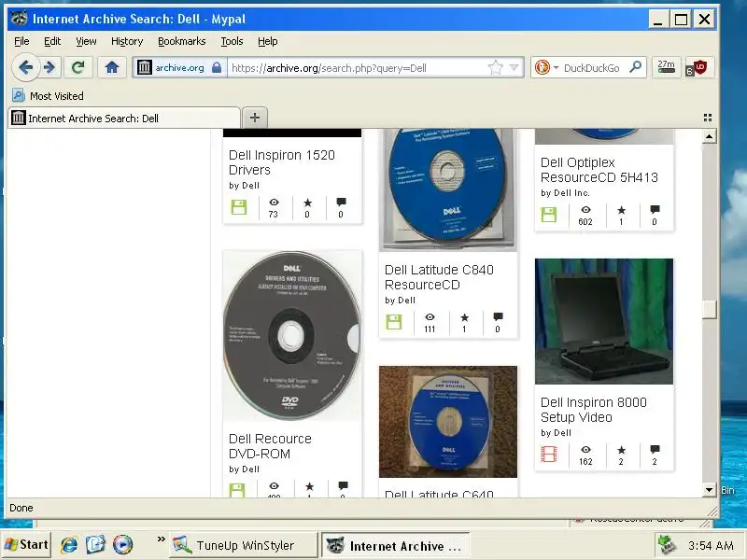747x560 pixels.
Task: Click the favorites star on Inspiron 8000 card
Action: coord(621,450)
